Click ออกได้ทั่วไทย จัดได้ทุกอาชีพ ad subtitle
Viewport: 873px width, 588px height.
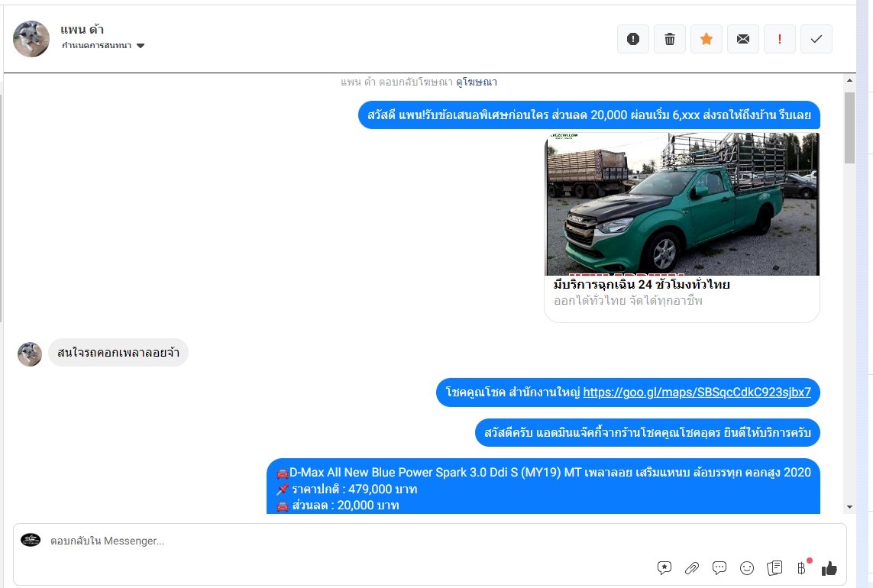(628, 301)
